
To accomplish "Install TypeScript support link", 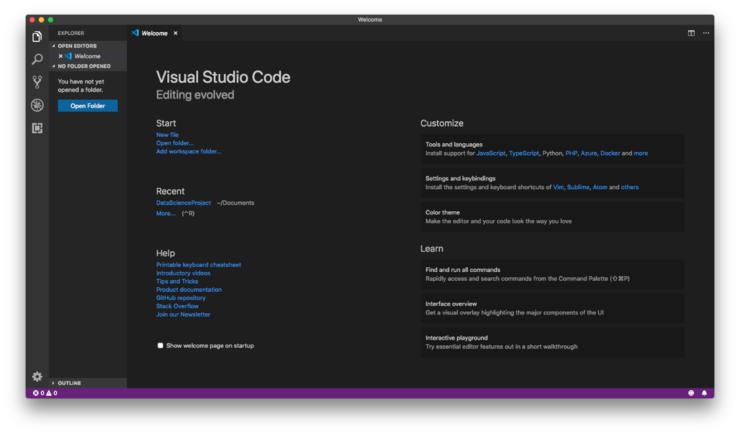I will 524,153.
